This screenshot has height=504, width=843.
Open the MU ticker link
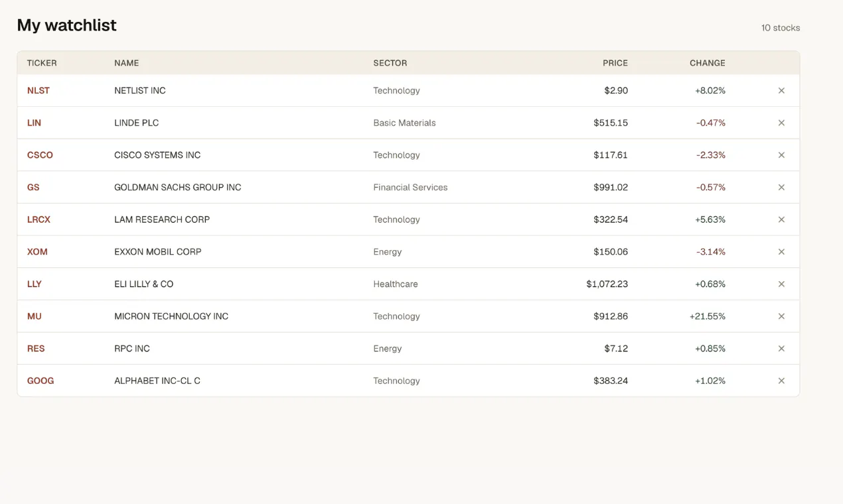(x=35, y=316)
